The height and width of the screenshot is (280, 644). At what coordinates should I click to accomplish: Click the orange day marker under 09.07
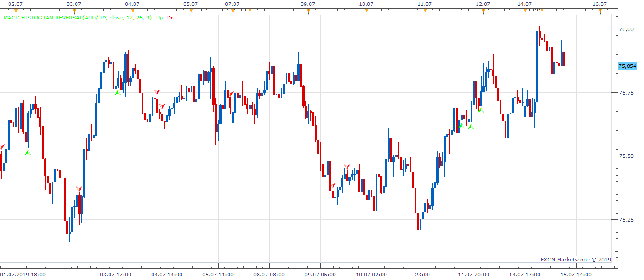[x=308, y=11]
